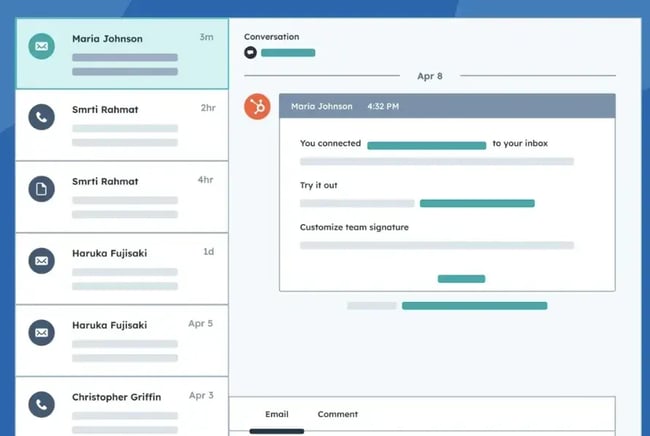The width and height of the screenshot is (650, 436).
Task: Switch to the Comment tab
Action: tap(337, 414)
